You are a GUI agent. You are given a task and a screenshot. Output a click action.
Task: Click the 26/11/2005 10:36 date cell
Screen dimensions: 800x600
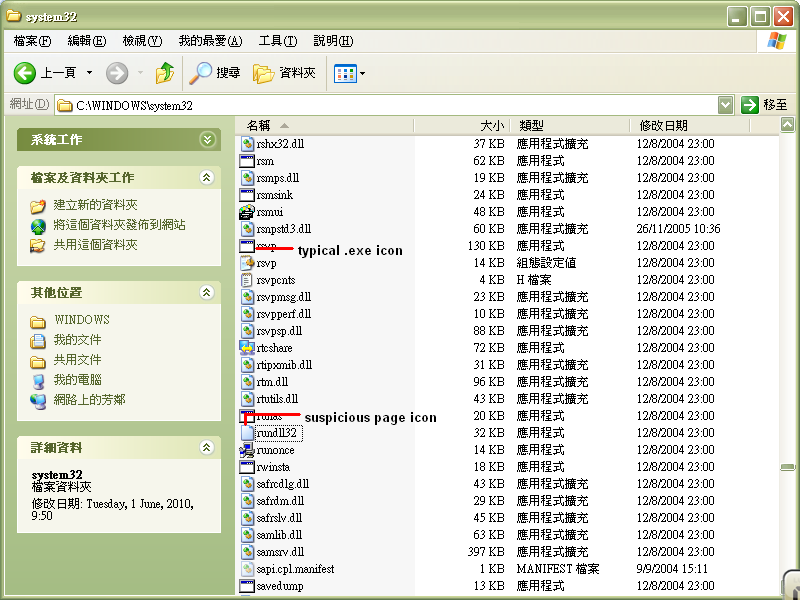click(x=678, y=229)
